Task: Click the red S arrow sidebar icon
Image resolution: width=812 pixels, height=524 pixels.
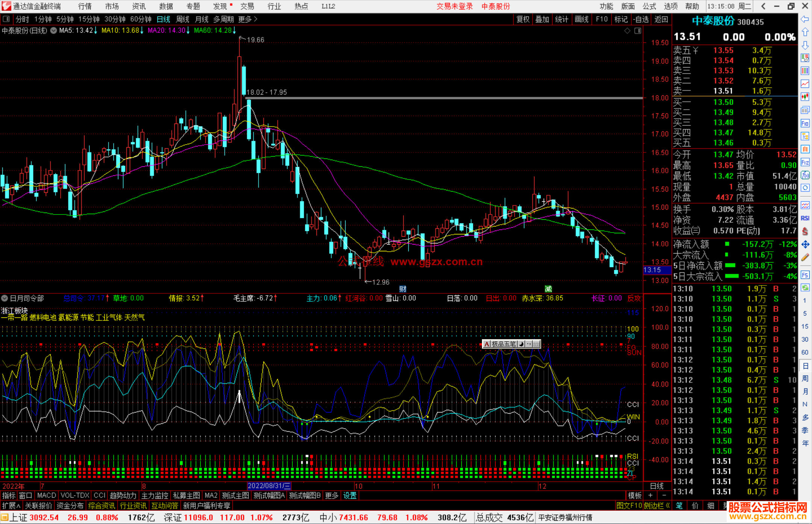Action: tap(805, 231)
